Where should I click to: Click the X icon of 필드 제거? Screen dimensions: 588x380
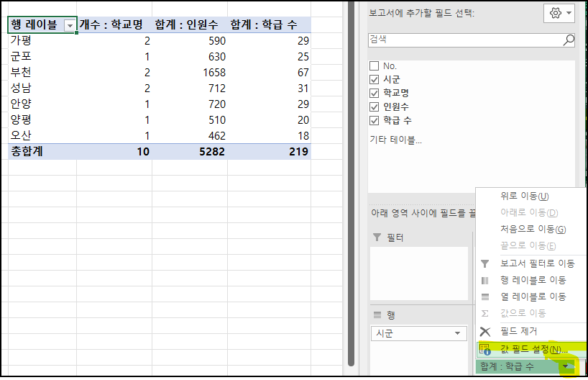click(485, 332)
